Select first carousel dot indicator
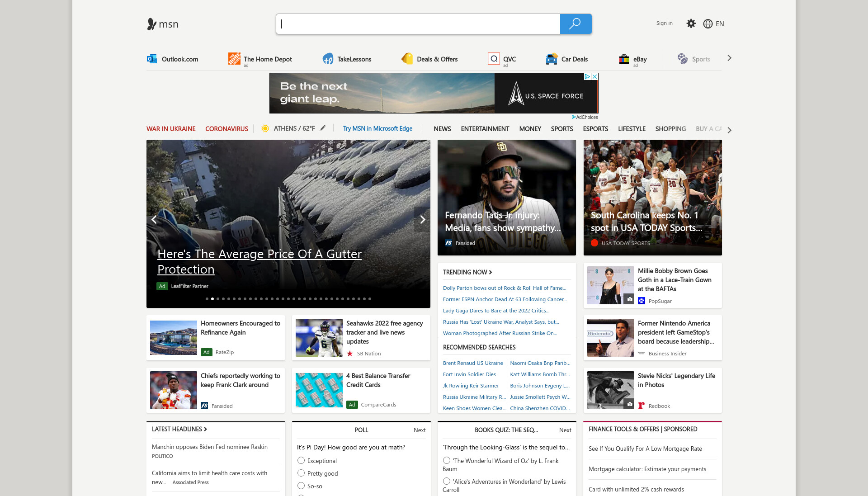This screenshot has height=496, width=868. (207, 299)
